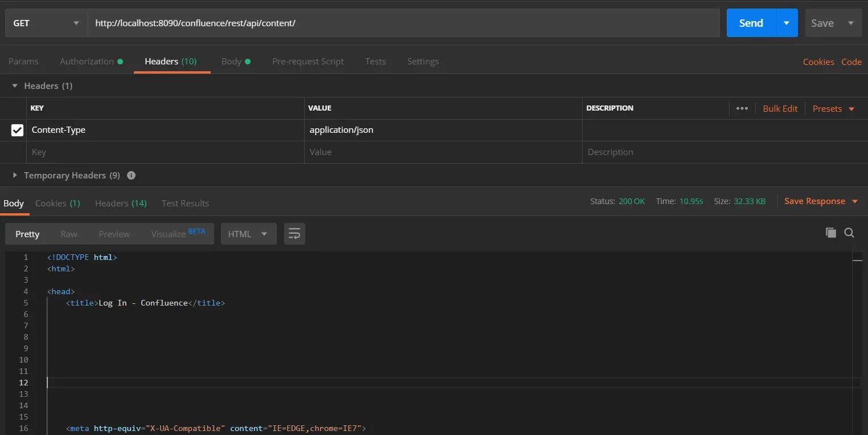This screenshot has height=435, width=868.
Task: Click the 10.95s response time
Action: click(691, 201)
